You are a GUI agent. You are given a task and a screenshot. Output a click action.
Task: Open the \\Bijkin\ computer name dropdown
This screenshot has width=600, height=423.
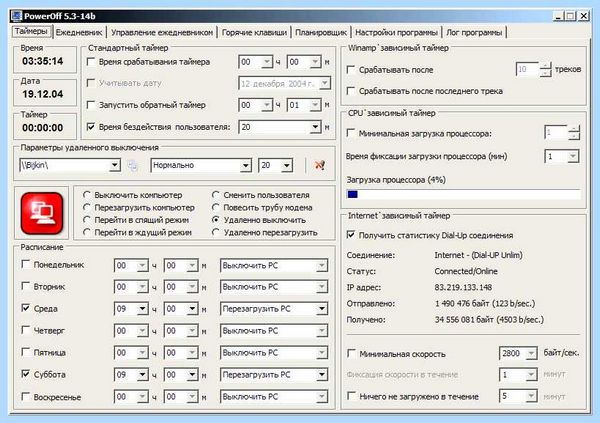pyautogui.click(x=114, y=165)
